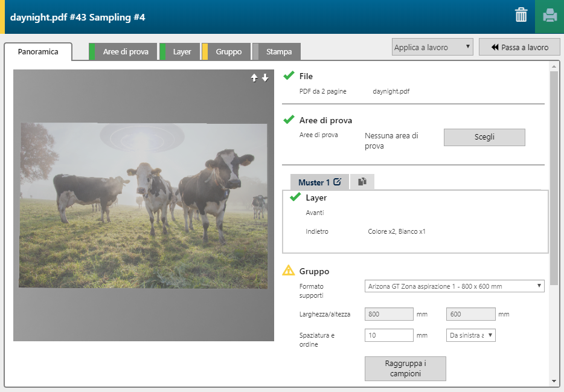Click the green printer icon

point(550,16)
